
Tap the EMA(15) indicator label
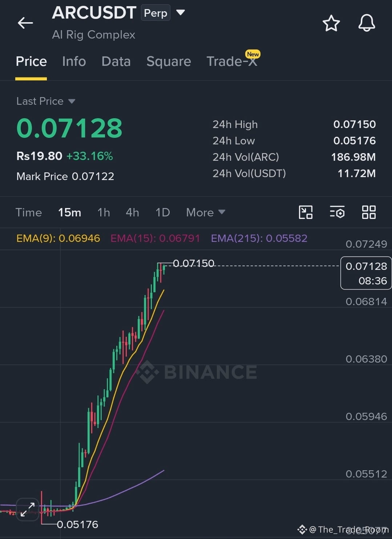[x=155, y=238]
